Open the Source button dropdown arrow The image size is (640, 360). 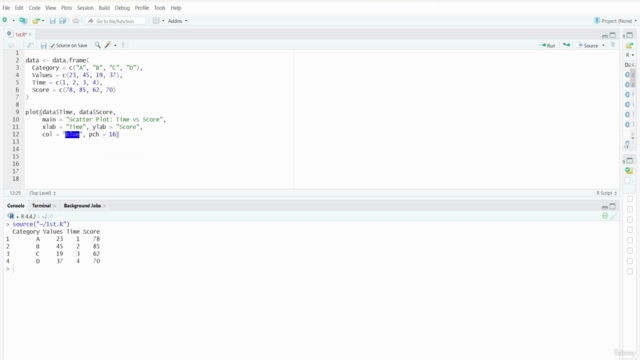603,45
